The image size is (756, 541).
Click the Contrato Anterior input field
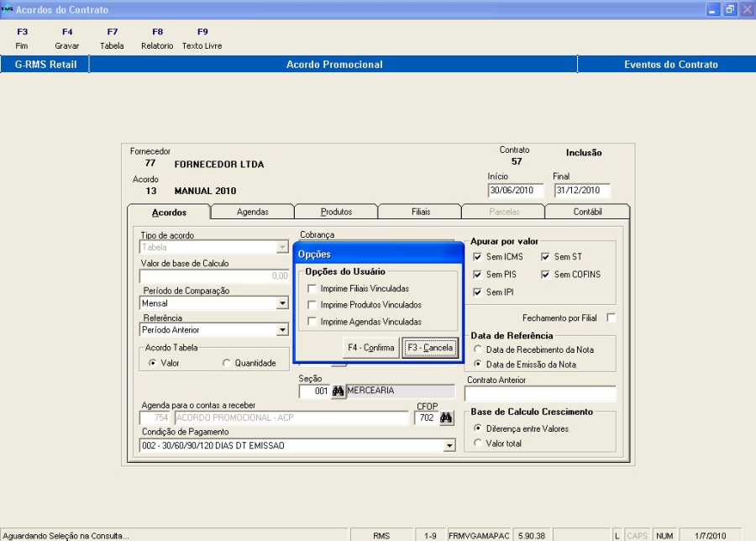tap(540, 394)
